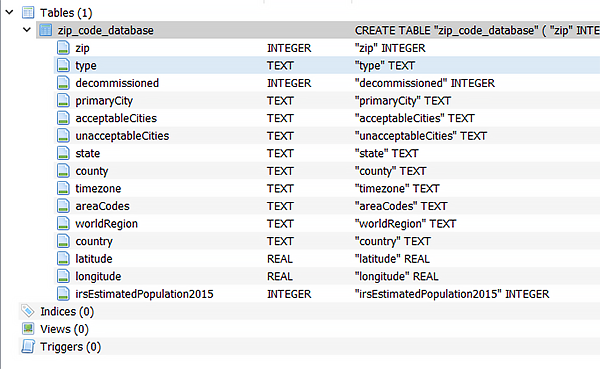Select the unacceptableCities column name
The image size is (600, 369).
(122, 136)
